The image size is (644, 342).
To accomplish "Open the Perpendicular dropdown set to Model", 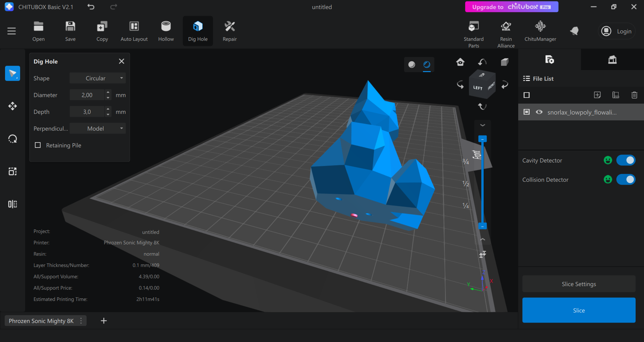I will (98, 128).
